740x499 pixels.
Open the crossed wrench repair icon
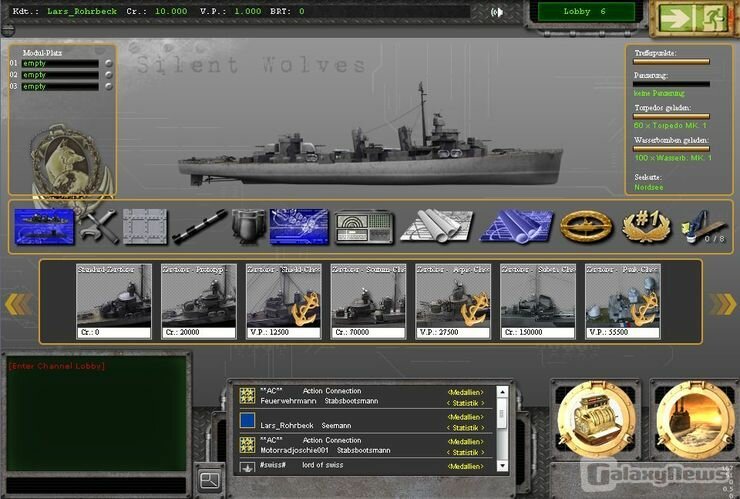[x=97, y=226]
